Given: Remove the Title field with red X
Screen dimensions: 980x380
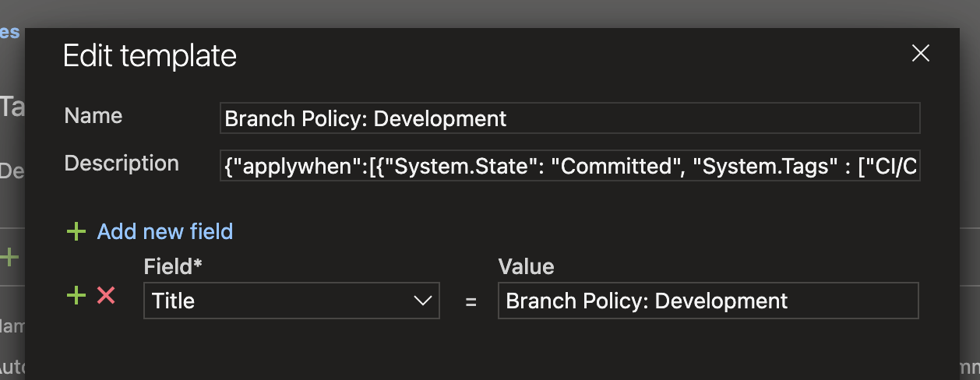Looking at the screenshot, I should 106,296.
